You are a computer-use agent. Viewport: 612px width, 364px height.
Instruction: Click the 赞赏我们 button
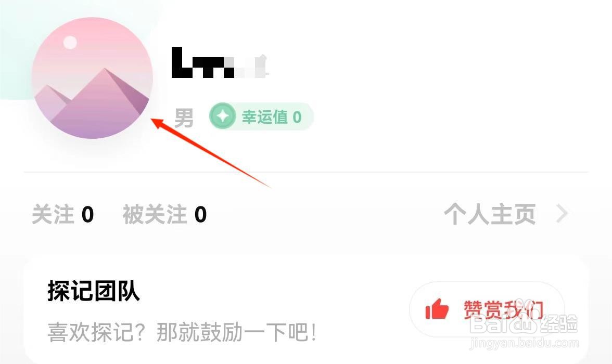tap(487, 309)
